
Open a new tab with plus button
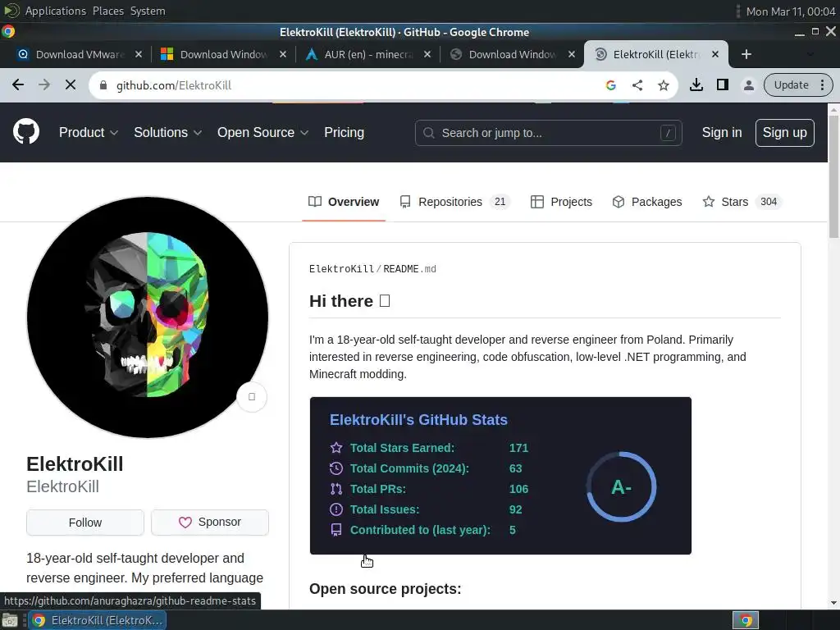coord(746,54)
